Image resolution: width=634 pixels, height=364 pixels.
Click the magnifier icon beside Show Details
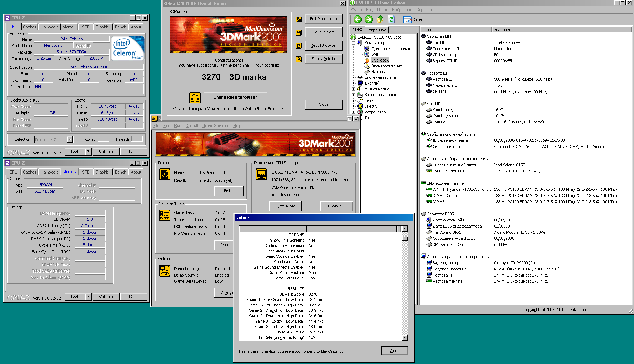tap(299, 59)
